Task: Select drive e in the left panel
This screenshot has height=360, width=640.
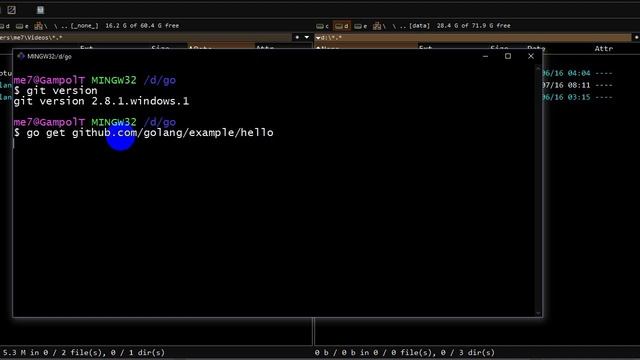Action: [22, 26]
